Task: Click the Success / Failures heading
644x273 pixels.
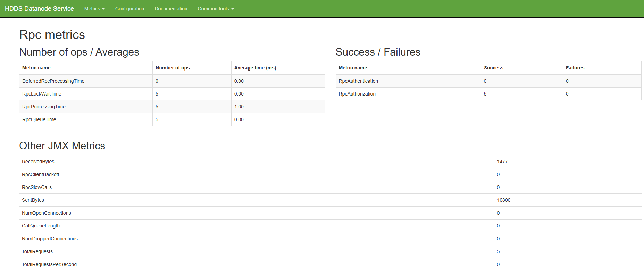Action: coord(378,52)
